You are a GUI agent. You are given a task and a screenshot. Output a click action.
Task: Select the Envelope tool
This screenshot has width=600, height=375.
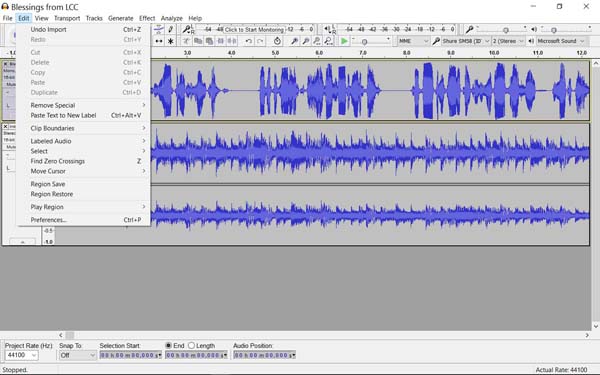[159, 29]
